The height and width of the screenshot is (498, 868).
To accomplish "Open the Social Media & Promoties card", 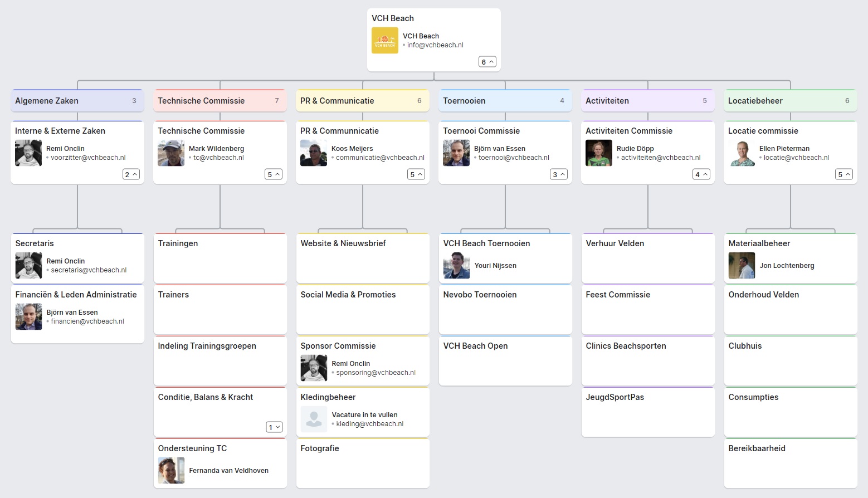I will coord(363,310).
